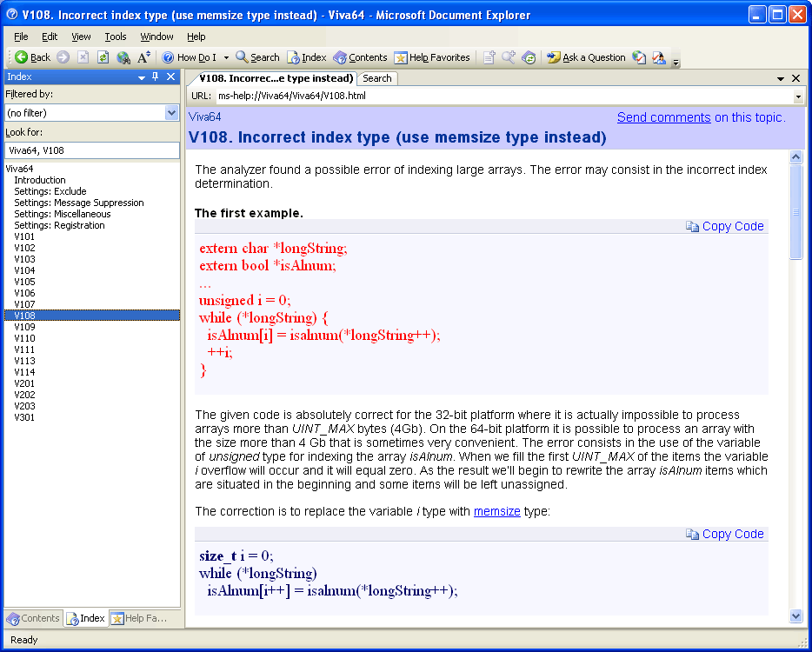Click the Add to Help Favorites icon
Viewport: 812px width, 652px height.
(489, 57)
